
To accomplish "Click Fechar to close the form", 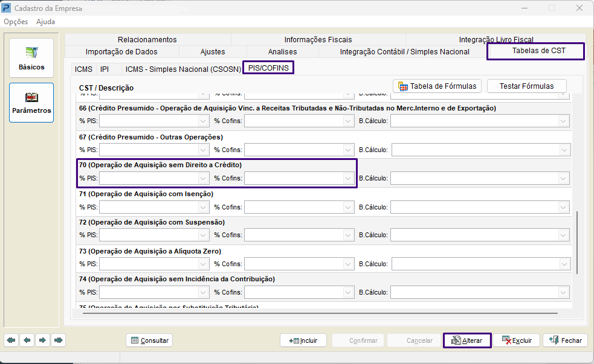I will click(x=565, y=340).
